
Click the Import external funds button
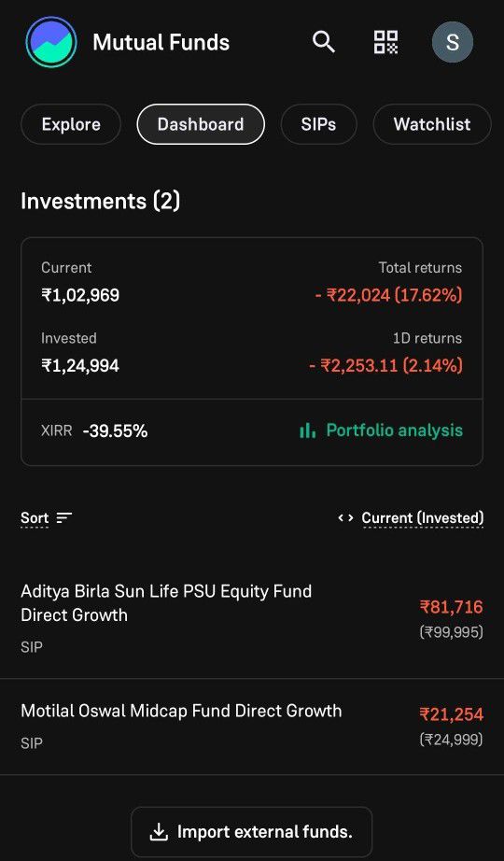point(251,832)
